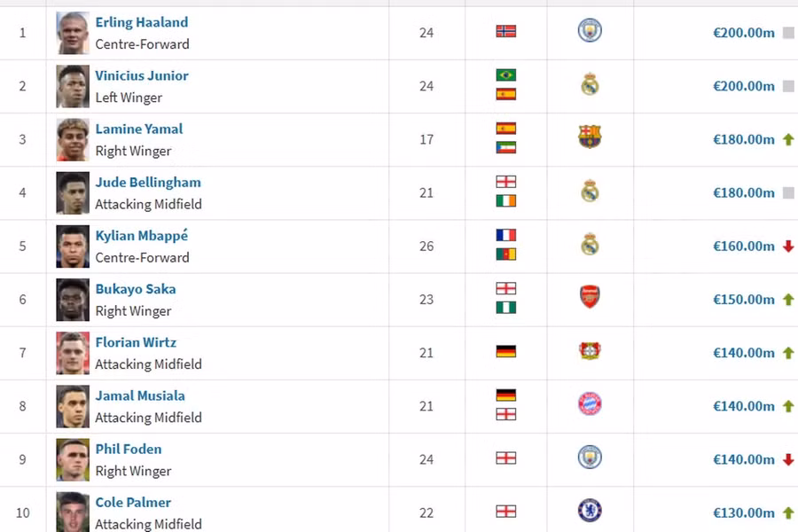This screenshot has height=532, width=798.
Task: Click the Barcelona crest in Lamine Yamal's row
Action: [590, 137]
